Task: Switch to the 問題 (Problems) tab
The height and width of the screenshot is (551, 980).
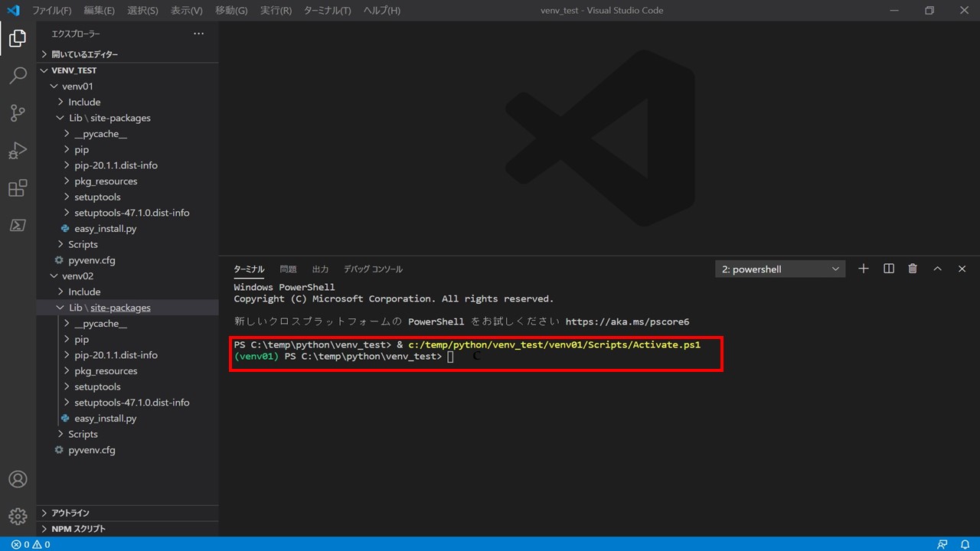Action: click(x=288, y=269)
